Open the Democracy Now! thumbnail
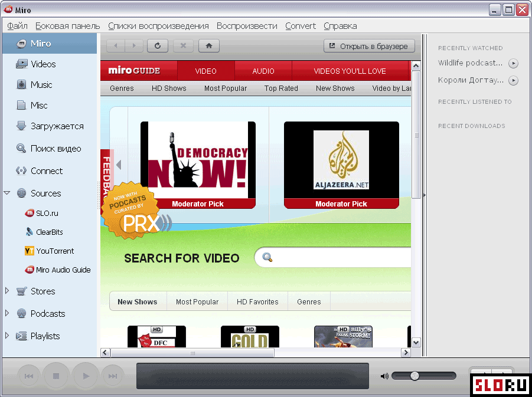Screen dimensions: 532x397 198,165
